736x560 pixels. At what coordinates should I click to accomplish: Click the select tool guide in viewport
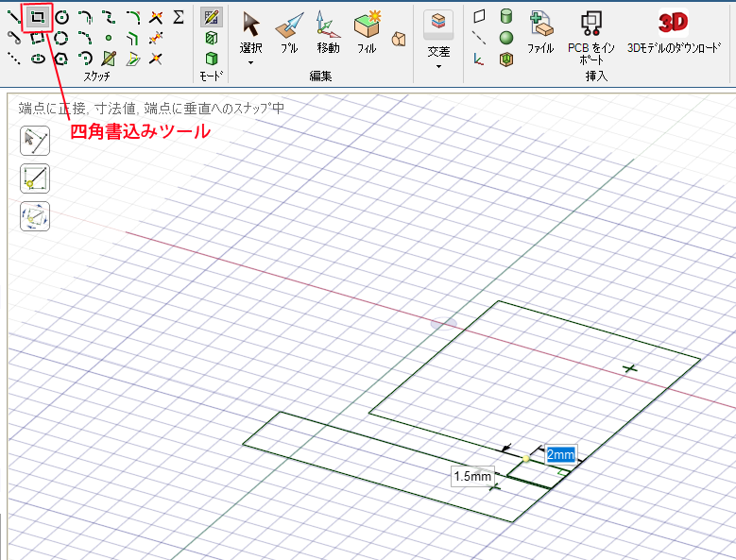[35, 141]
